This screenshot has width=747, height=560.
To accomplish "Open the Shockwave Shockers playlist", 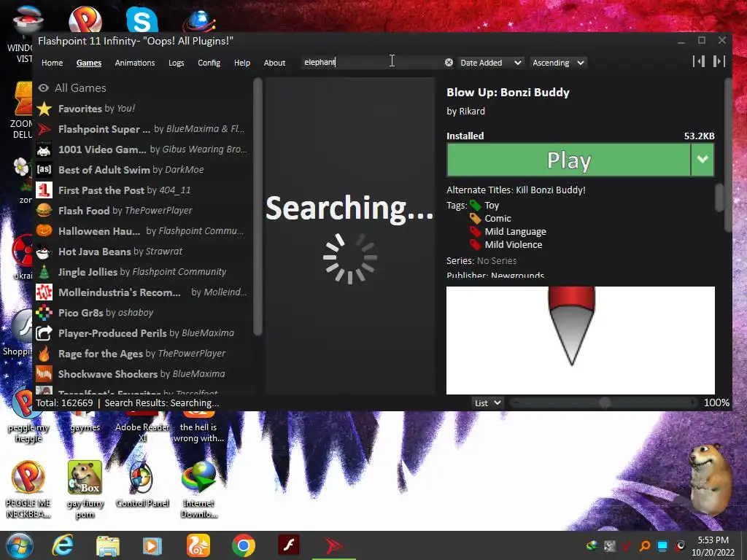I will click(142, 374).
